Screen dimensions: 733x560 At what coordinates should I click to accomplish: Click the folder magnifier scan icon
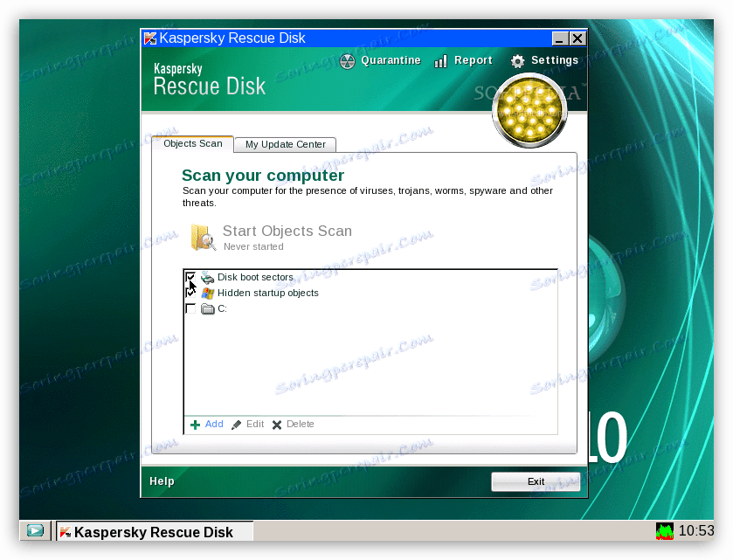click(x=204, y=237)
